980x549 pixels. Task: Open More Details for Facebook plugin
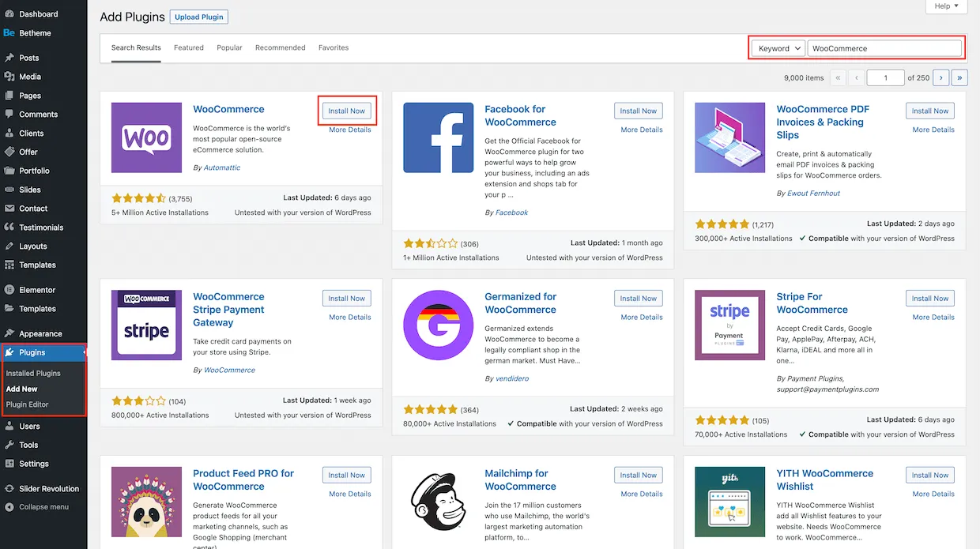[x=642, y=130]
